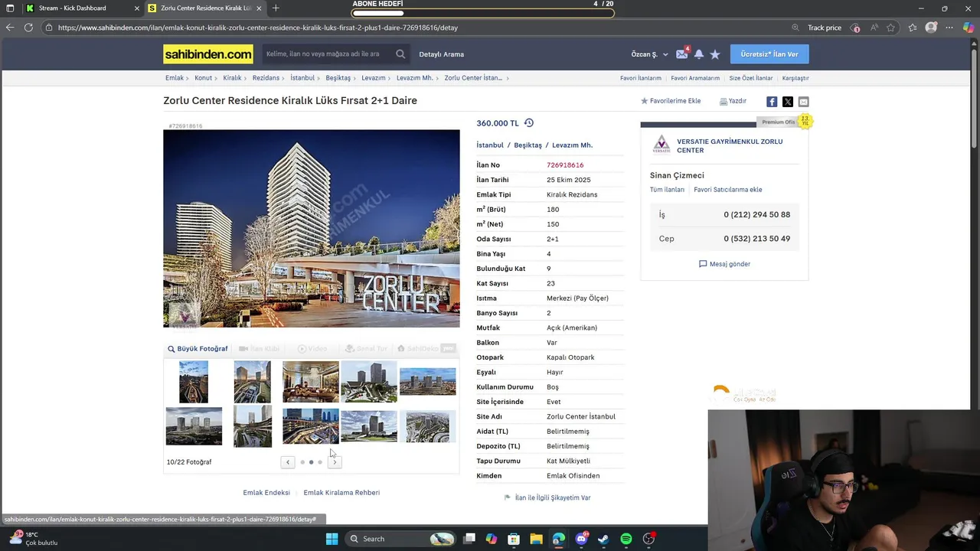Screen dimensions: 980x551
Task: Open a new browser tab
Action: pos(276,8)
